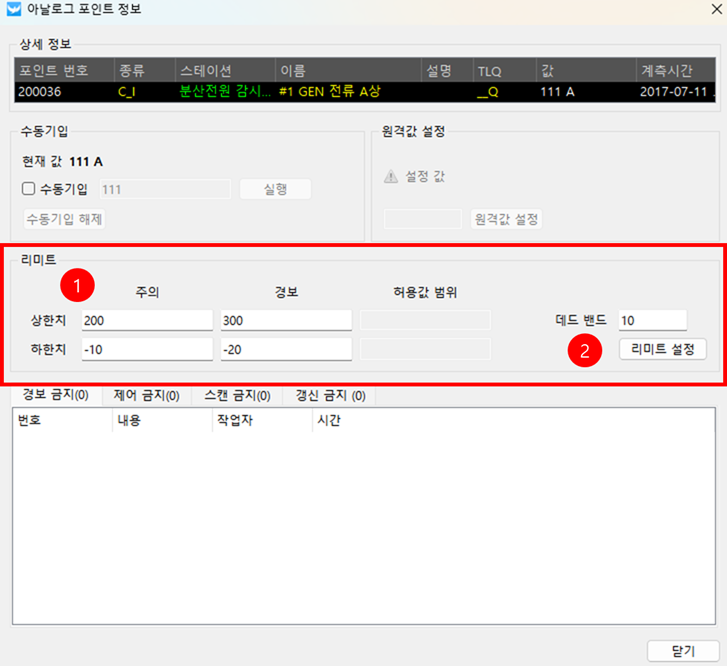Focus the 주의 상한치 field showing 200
Image resolution: width=727 pixels, height=666 pixels.
(x=146, y=320)
